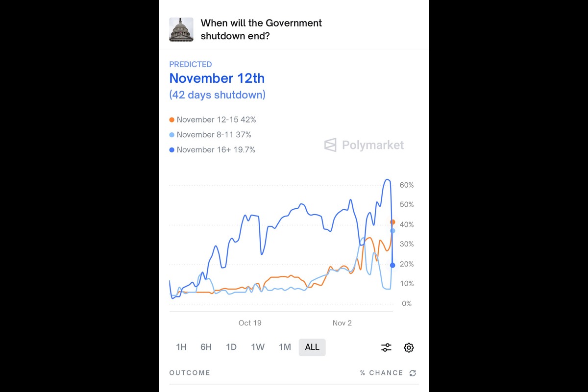Click the Polymarket watermark logo
The width and height of the screenshot is (588, 392).
click(x=363, y=145)
